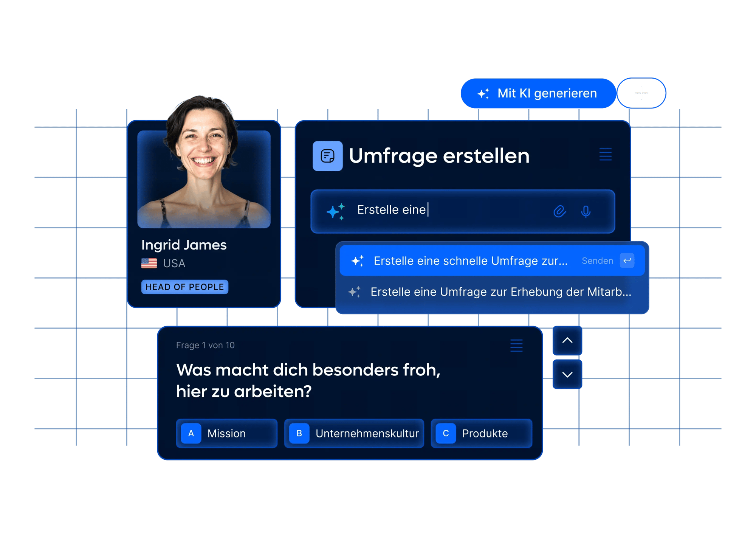Open the hamburger menu in the question card

pos(516,346)
